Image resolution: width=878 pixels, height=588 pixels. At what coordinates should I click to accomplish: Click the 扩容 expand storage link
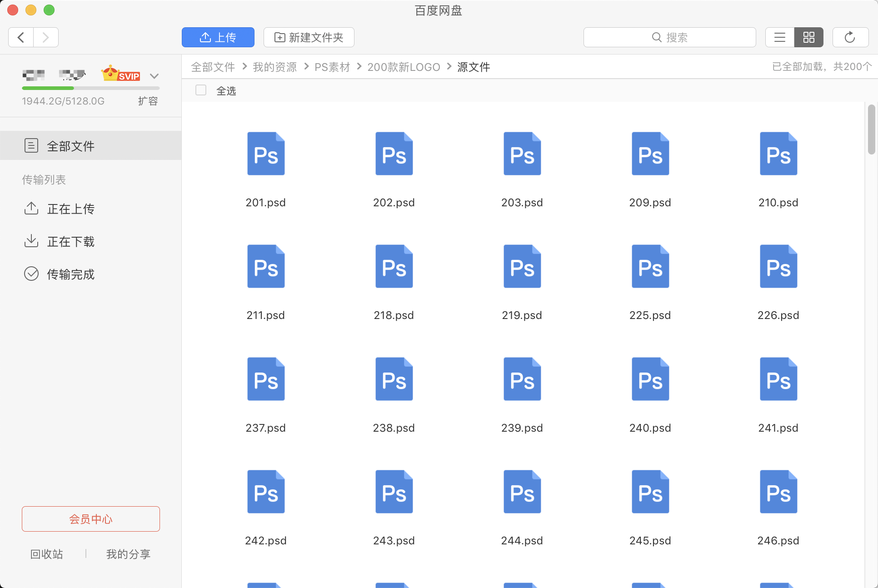148,101
